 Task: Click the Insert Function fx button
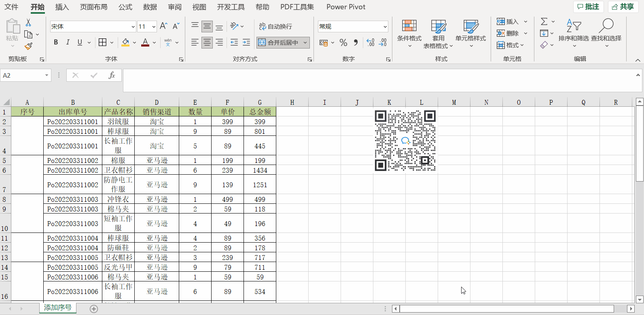coord(112,75)
